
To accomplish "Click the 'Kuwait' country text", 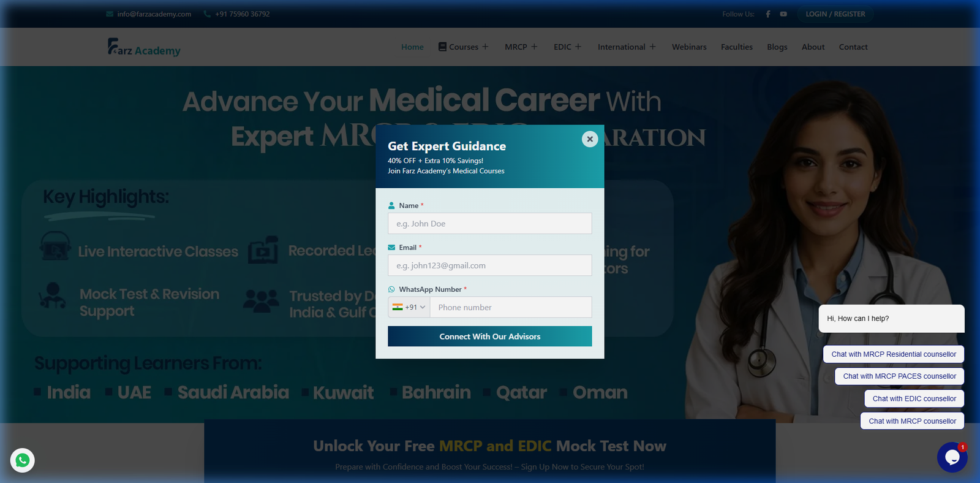I will coord(344,392).
